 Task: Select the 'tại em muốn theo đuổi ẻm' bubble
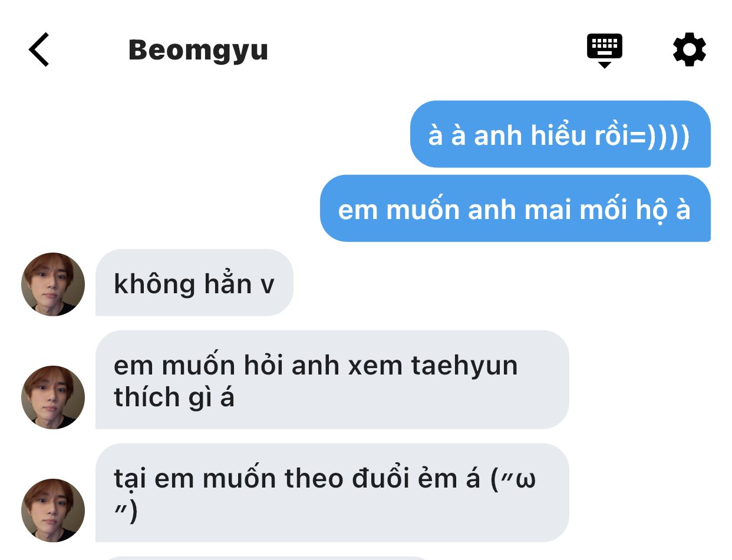[x=332, y=493]
